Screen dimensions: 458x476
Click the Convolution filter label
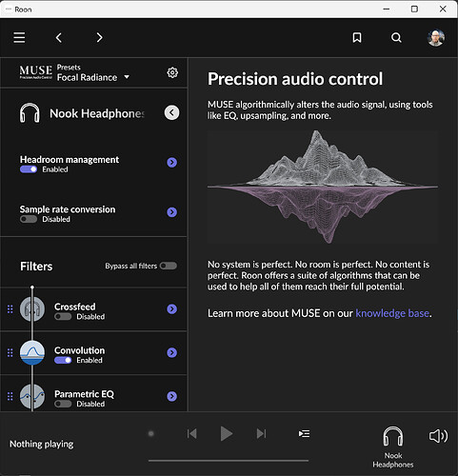[79, 350]
